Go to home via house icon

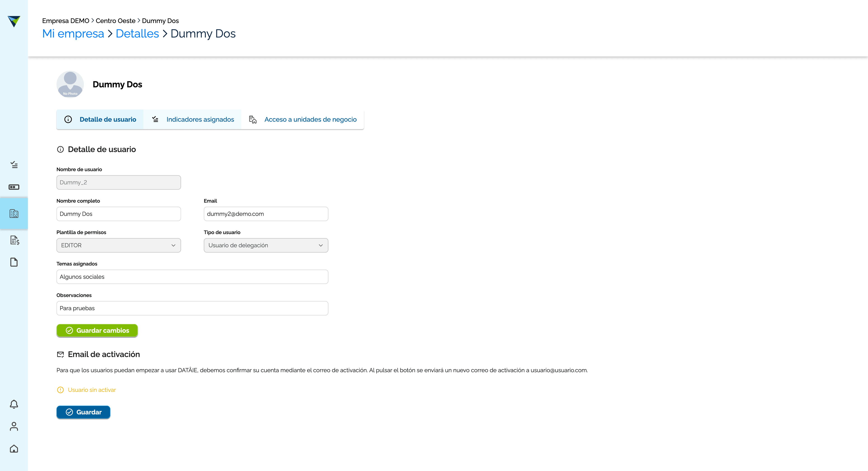(14, 449)
